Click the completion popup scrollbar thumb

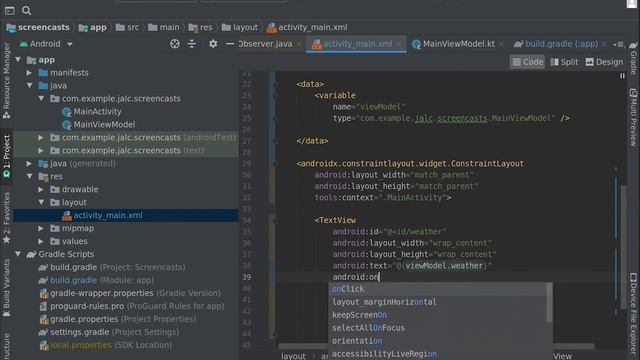[549, 302]
